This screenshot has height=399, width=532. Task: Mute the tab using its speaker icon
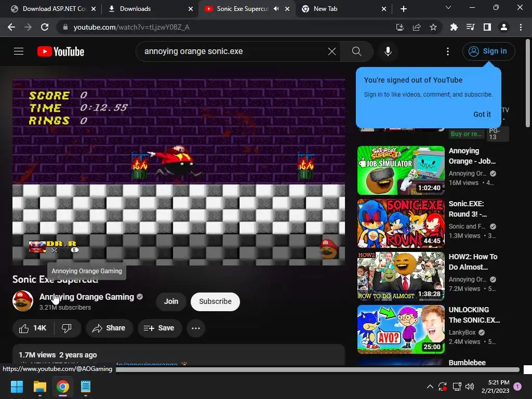(x=276, y=9)
